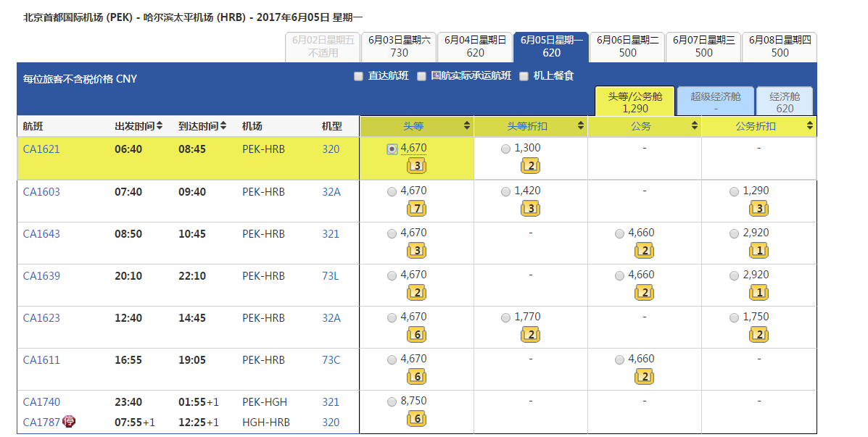Viewport: 868px width, 437px height.
Task: Switch to 6月03日星期六 730 date tab
Action: click(399, 47)
